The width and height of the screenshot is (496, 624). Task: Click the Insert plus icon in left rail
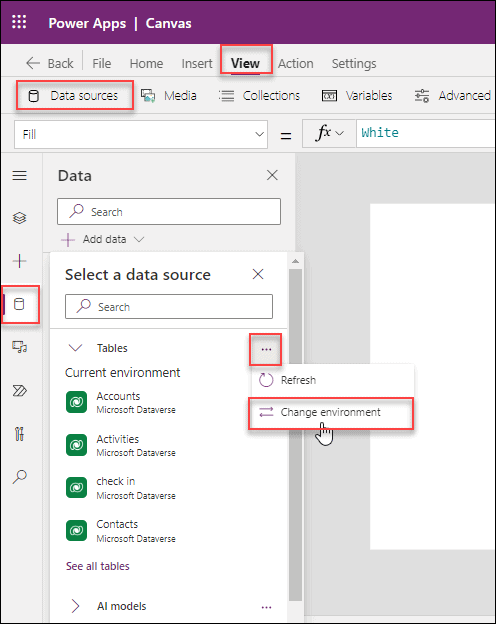[x=20, y=261]
